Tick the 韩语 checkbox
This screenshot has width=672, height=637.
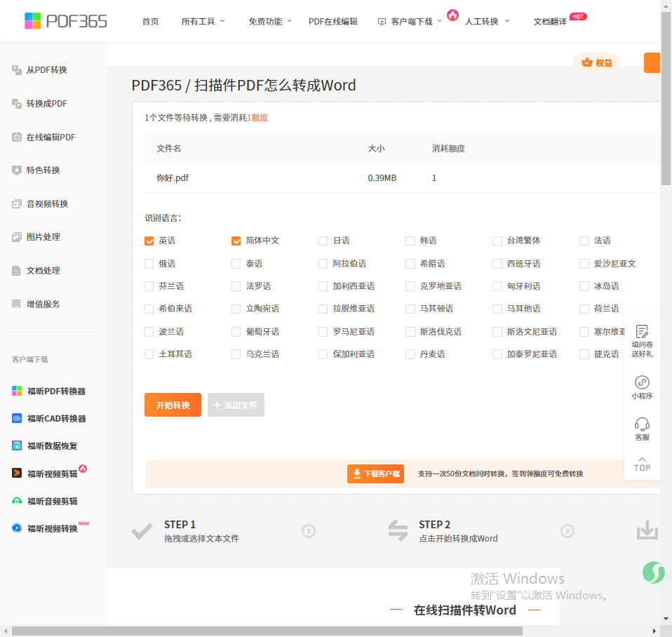(410, 241)
